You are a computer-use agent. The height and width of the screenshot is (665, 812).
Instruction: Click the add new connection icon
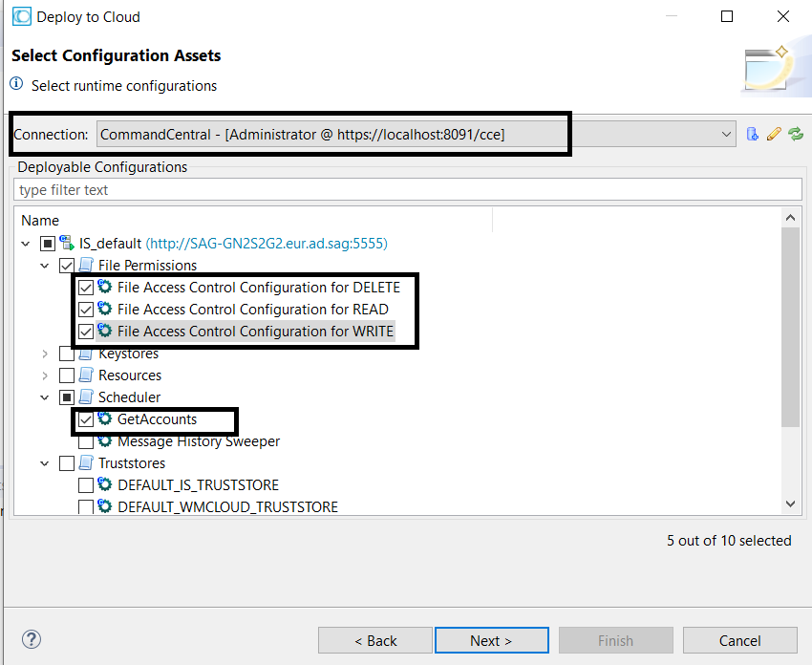coord(753,135)
